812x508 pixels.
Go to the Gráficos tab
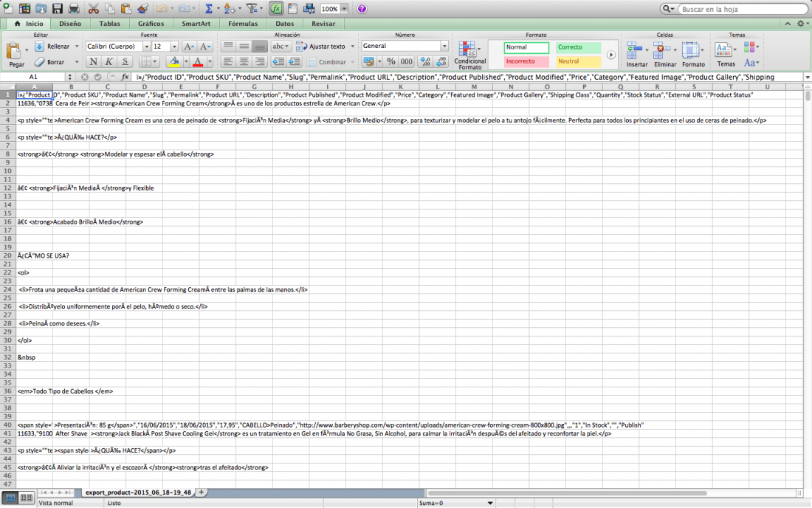click(151, 24)
